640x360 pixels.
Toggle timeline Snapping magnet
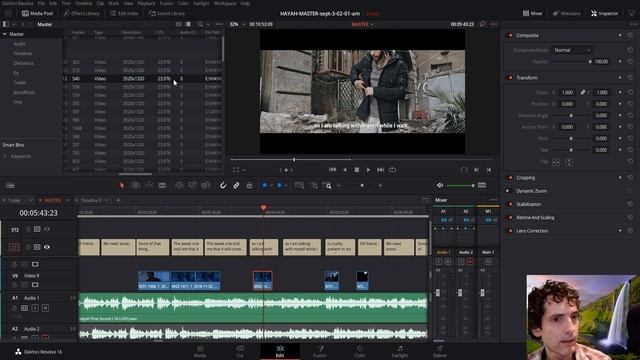pyautogui.click(x=223, y=185)
